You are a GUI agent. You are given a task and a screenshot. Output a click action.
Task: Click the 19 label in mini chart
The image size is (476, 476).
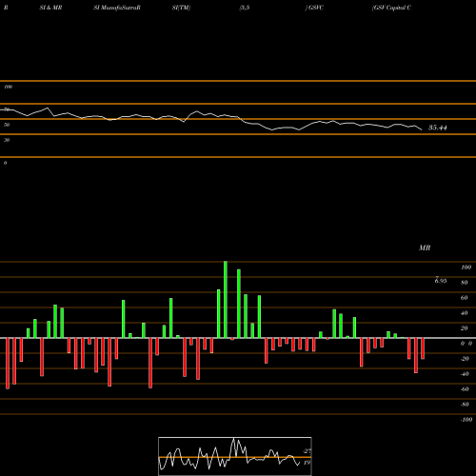(x=307, y=463)
